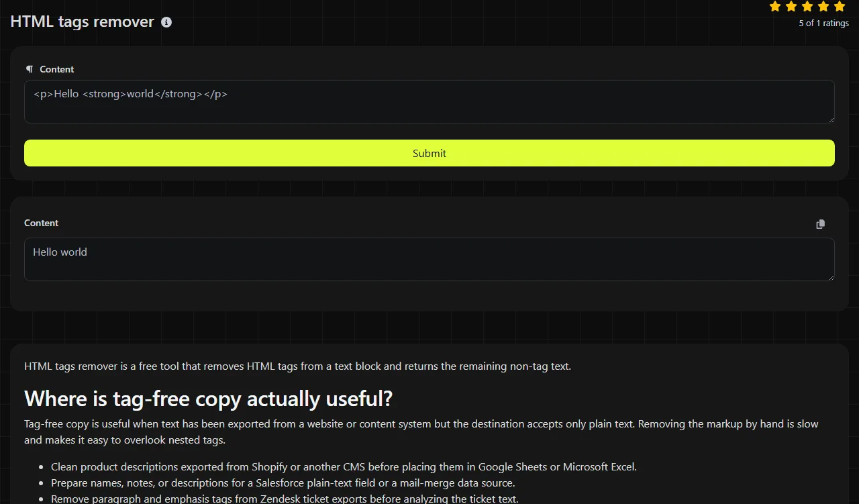Copy the output with the clipboard icon
The width and height of the screenshot is (859, 504).
(x=820, y=224)
